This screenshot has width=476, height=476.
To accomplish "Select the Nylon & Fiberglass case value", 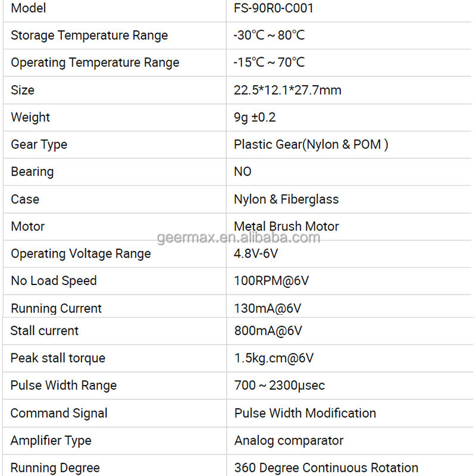I will pos(286,199).
